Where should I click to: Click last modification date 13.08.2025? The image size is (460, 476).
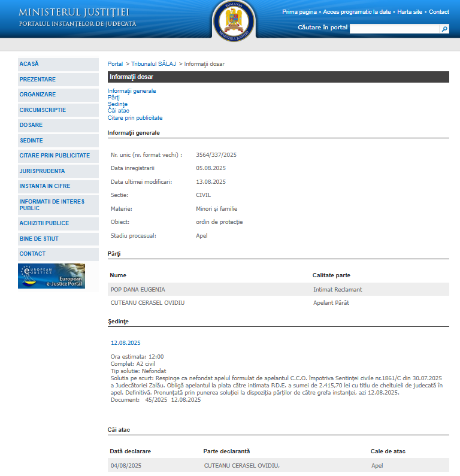(x=211, y=182)
